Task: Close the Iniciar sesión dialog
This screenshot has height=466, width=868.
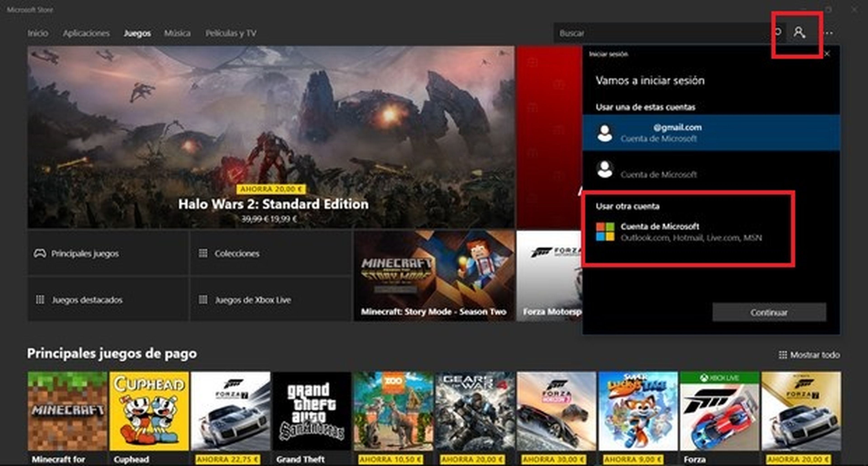Action: [827, 54]
